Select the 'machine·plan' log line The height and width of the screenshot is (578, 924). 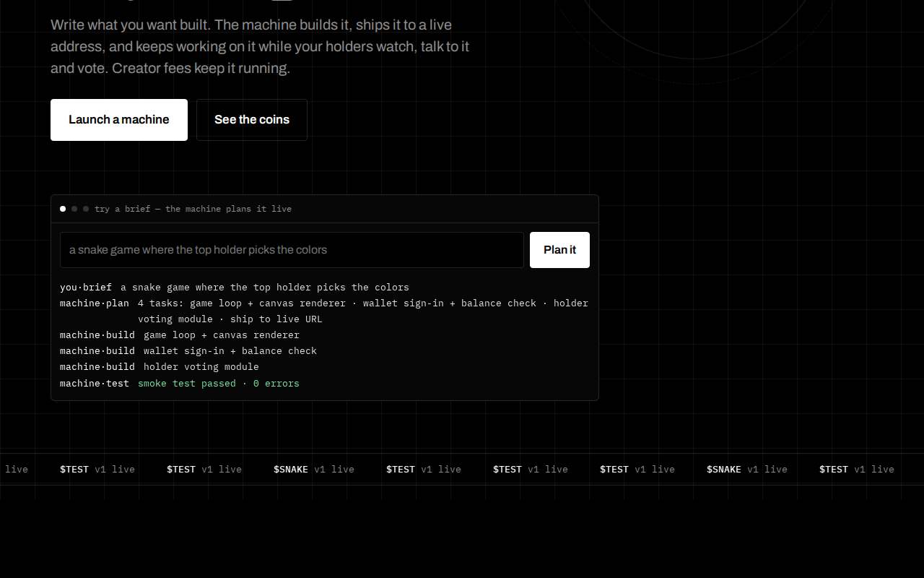pos(324,311)
